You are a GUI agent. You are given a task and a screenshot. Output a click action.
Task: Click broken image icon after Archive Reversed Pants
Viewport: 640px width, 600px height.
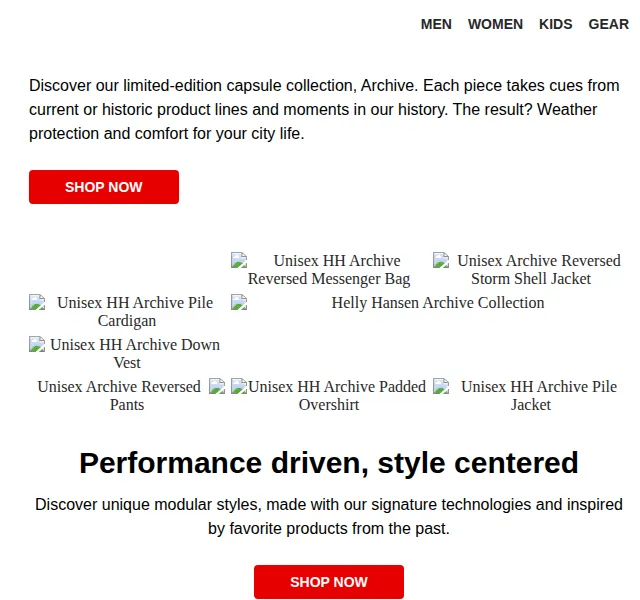[217, 386]
